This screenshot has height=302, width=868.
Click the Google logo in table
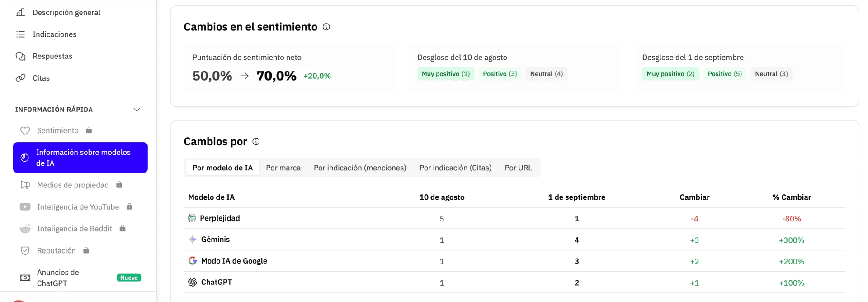193,261
